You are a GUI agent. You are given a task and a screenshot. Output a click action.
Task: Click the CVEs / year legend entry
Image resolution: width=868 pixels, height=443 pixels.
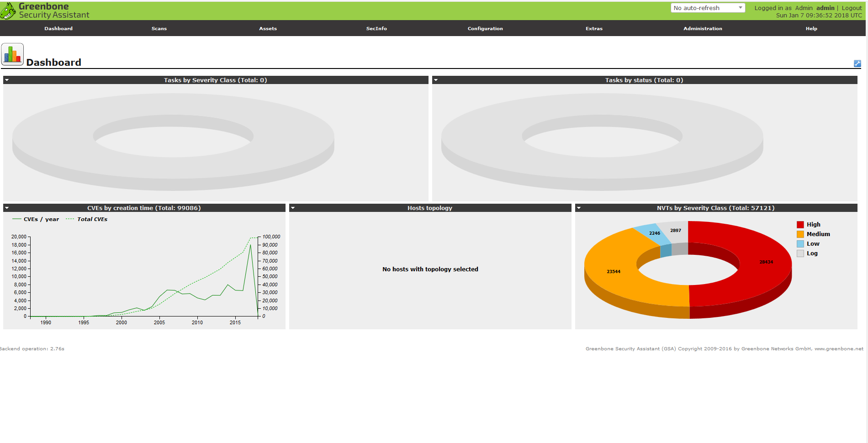36,219
